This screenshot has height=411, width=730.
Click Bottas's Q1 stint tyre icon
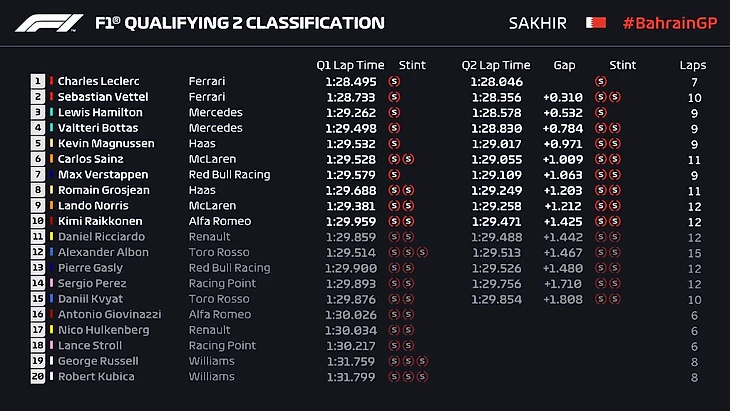click(x=394, y=128)
